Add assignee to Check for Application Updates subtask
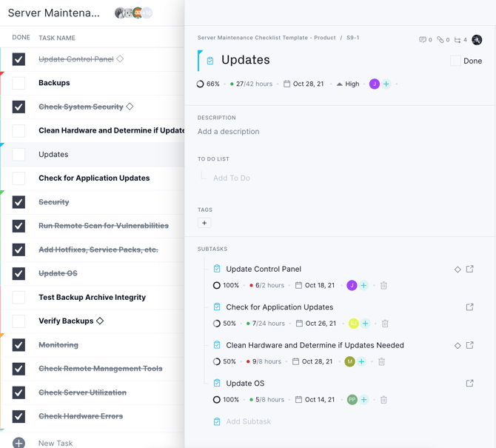This screenshot has width=496, height=448. click(366, 324)
